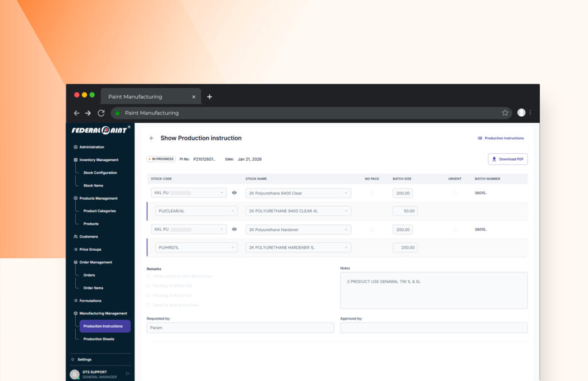Open Production Sheets in the sidebar

[99, 339]
